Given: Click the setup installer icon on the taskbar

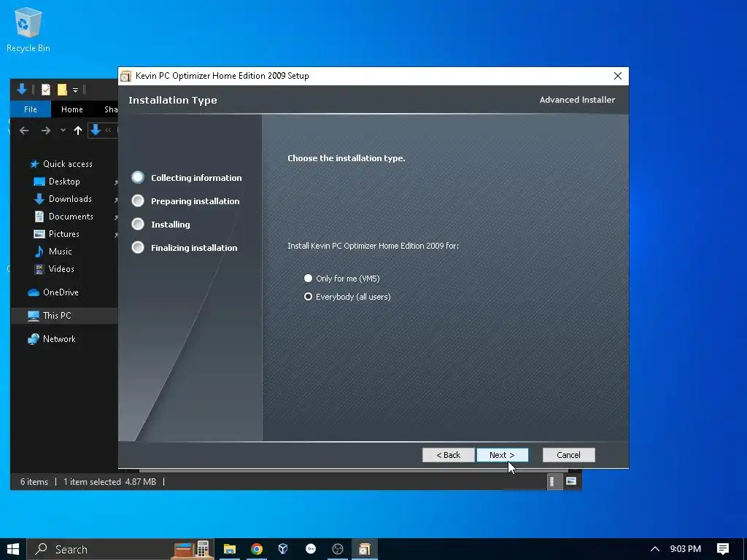Looking at the screenshot, I should (365, 549).
